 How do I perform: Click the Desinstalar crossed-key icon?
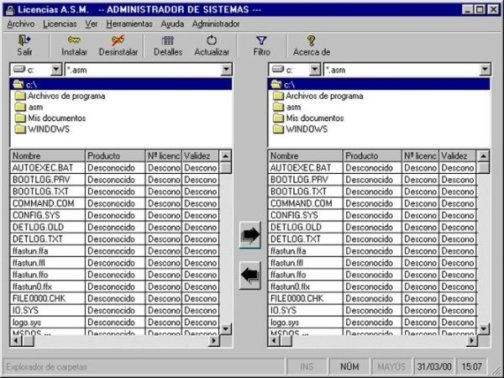pyautogui.click(x=118, y=40)
